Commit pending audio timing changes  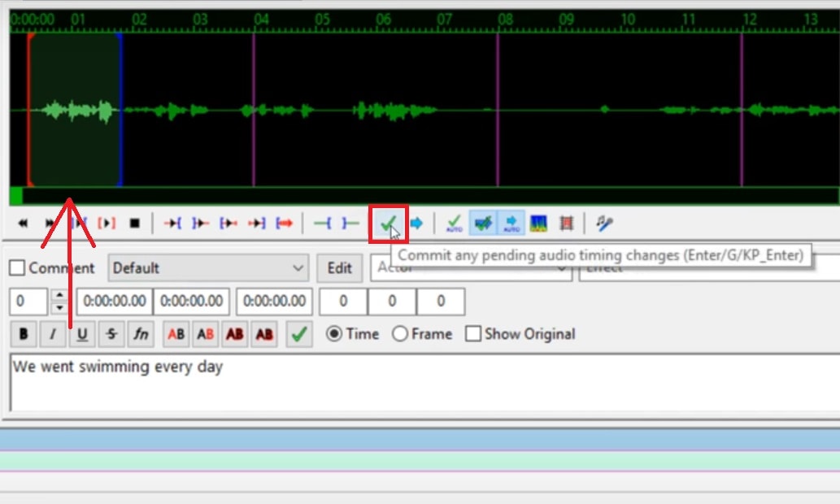point(389,223)
